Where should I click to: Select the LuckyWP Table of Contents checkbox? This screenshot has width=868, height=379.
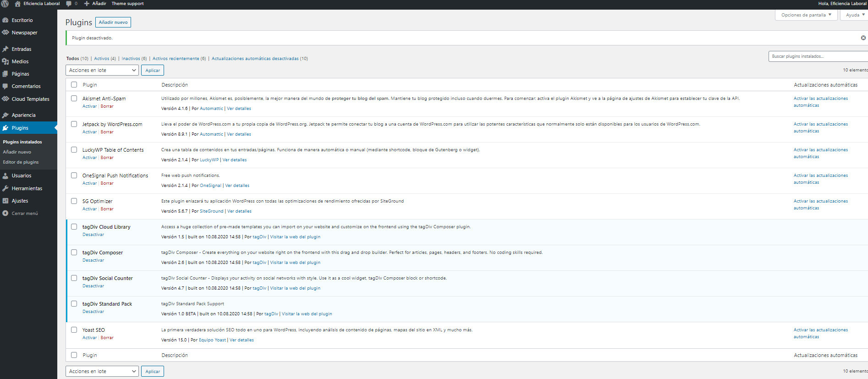[x=74, y=149]
